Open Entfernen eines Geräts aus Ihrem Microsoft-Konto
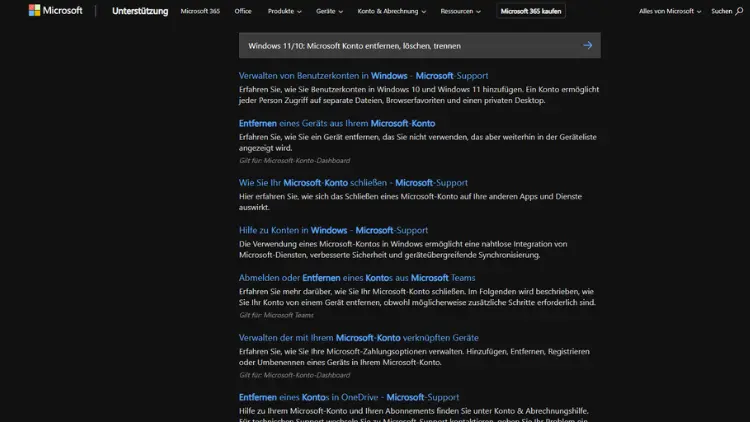 [x=337, y=123]
